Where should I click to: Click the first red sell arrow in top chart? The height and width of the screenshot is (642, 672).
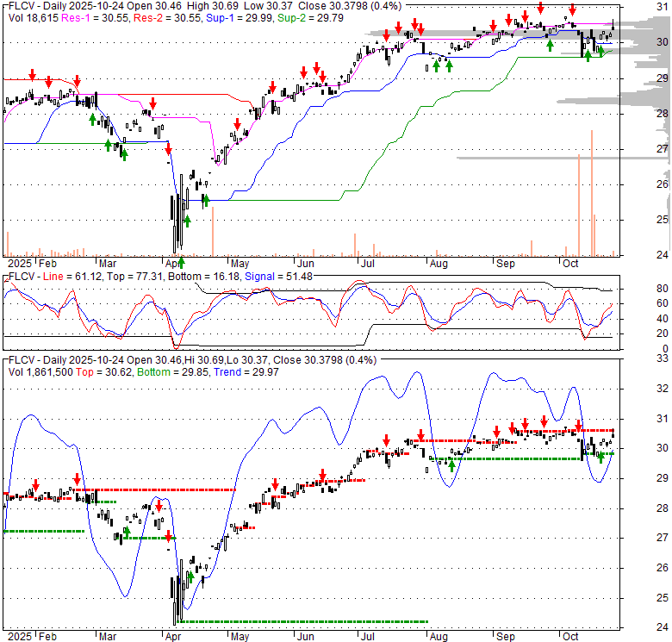click(32, 75)
